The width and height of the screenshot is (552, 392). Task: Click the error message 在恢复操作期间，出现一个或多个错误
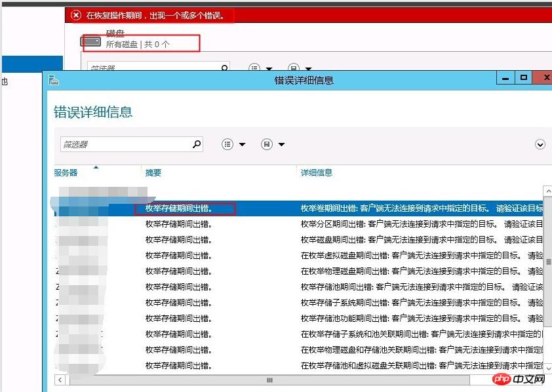(155, 16)
